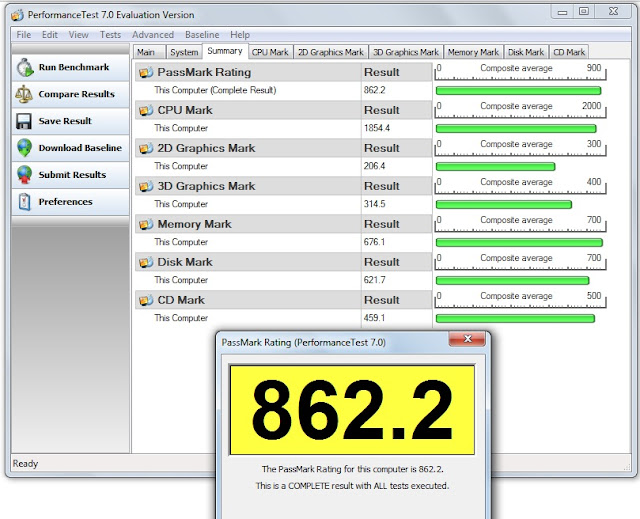Switch to the 2D Graphics Mark tab

[x=331, y=52]
